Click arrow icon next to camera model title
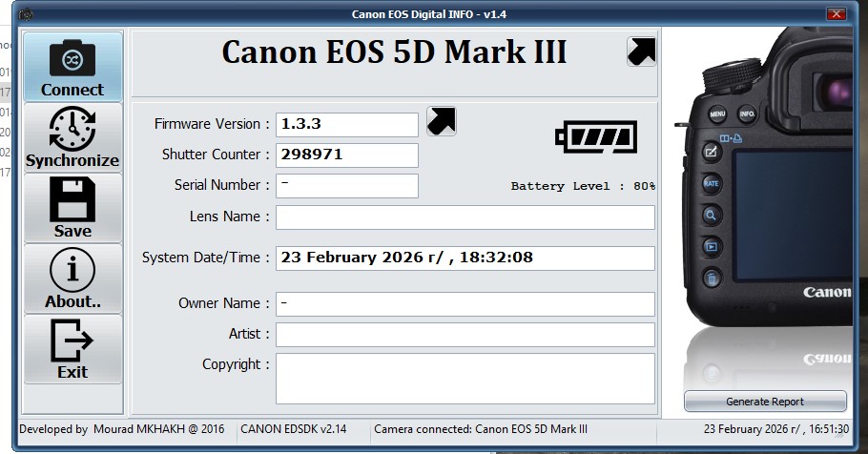Image resolution: width=868 pixels, height=454 pixels. tap(641, 52)
